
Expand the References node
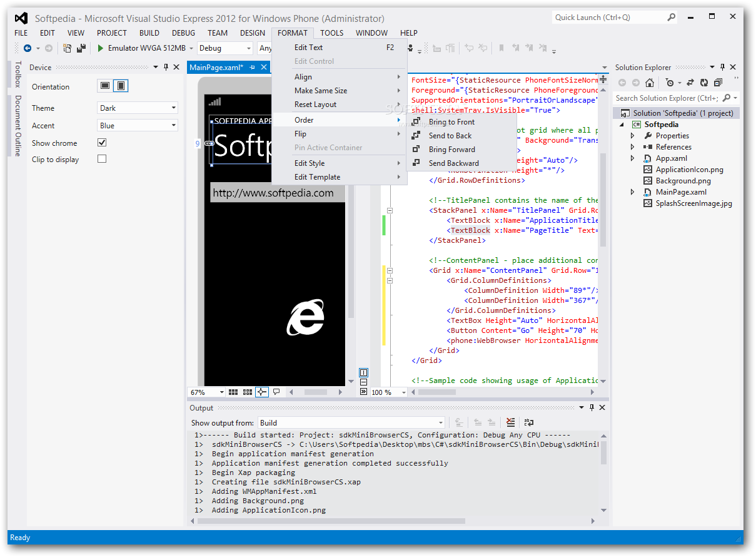pyautogui.click(x=632, y=147)
